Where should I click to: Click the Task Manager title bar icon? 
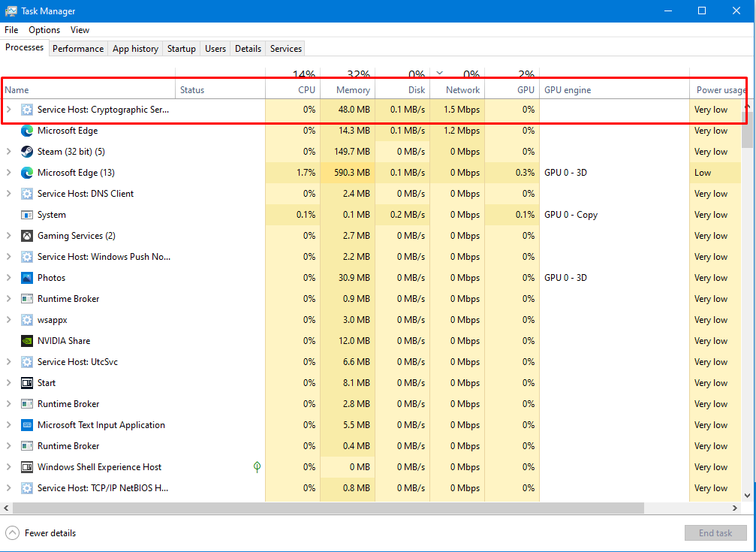tap(11, 11)
